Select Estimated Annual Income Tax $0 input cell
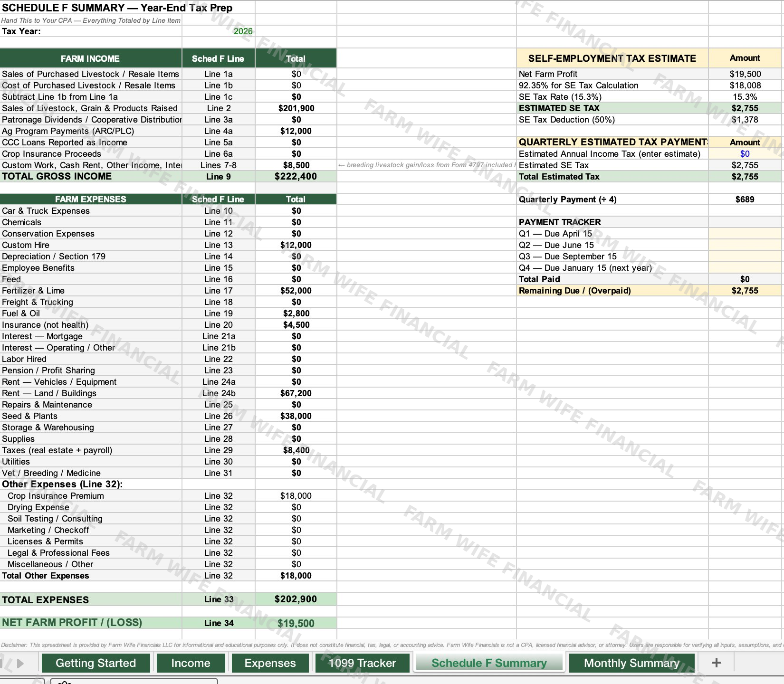This screenshot has height=684, width=784. (x=745, y=154)
